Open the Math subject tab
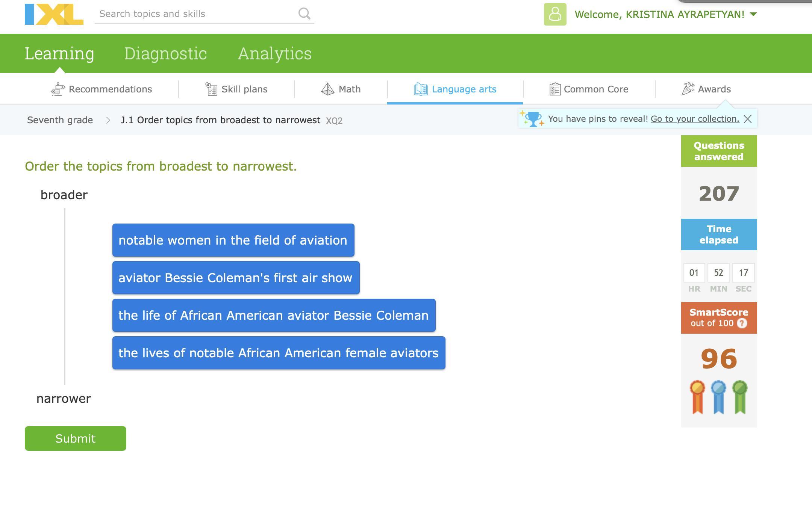812x508 pixels. coord(341,89)
